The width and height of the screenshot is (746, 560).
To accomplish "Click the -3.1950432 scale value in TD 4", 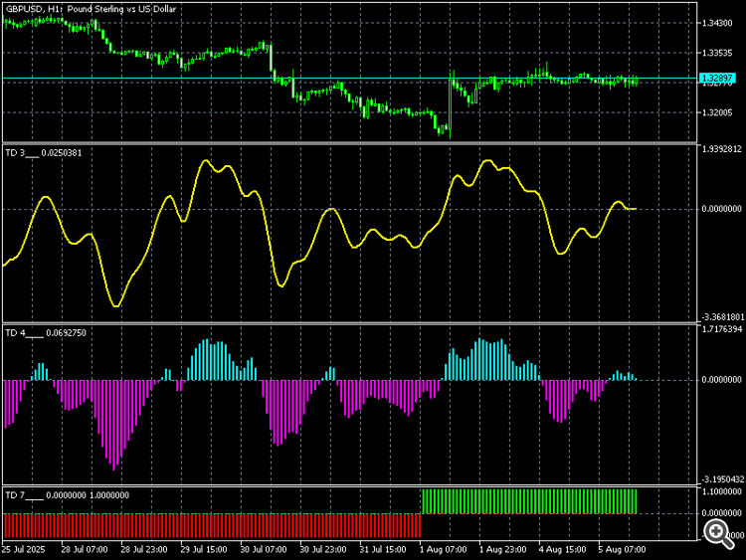I will click(x=723, y=479).
